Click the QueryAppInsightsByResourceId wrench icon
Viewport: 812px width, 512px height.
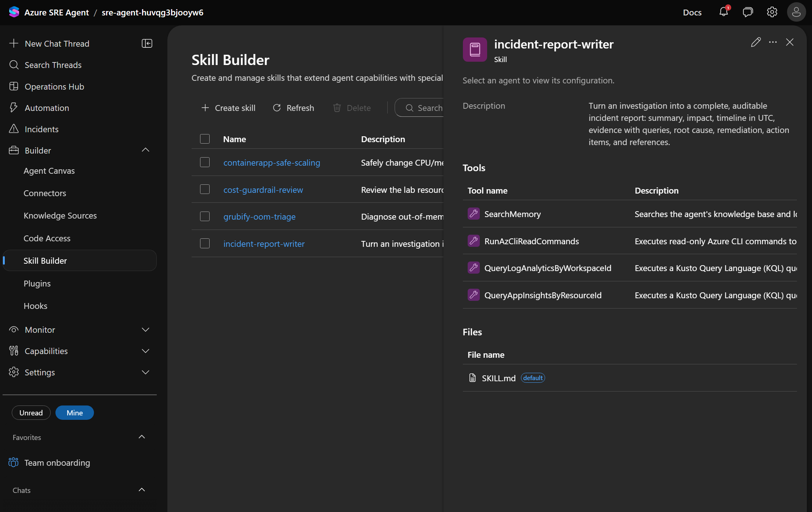tap(474, 295)
